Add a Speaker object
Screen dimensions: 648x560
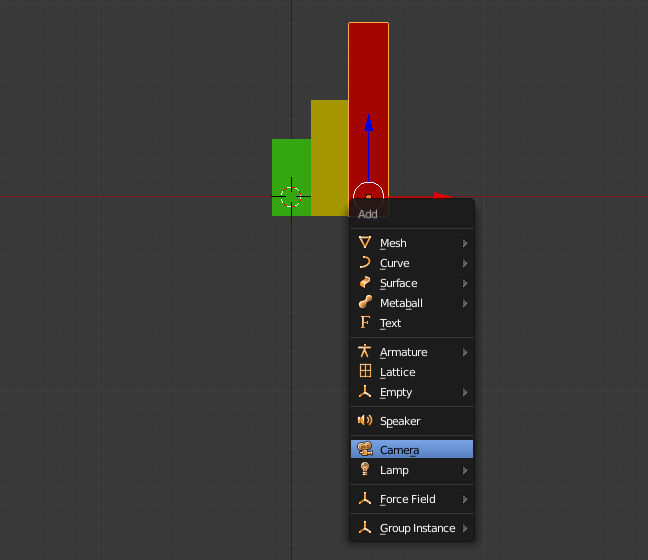point(412,421)
